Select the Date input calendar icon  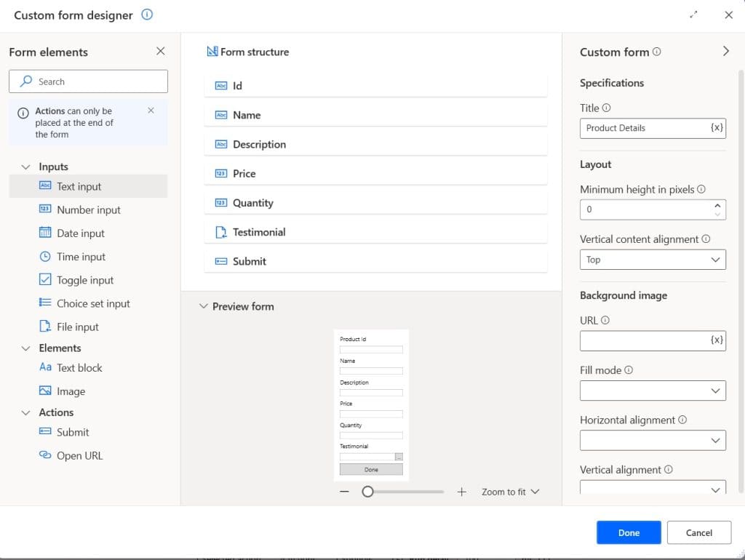tap(45, 232)
